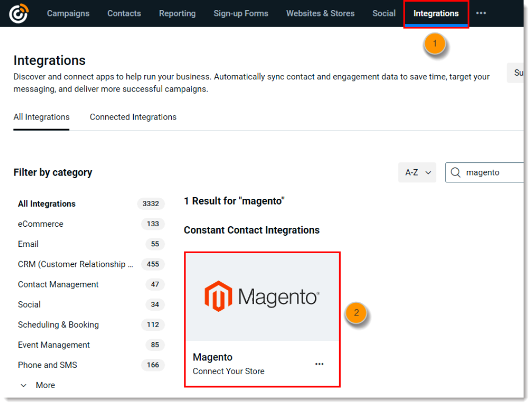The width and height of the screenshot is (532, 406).
Task: Navigate to Websites & Stores
Action: (320, 13)
